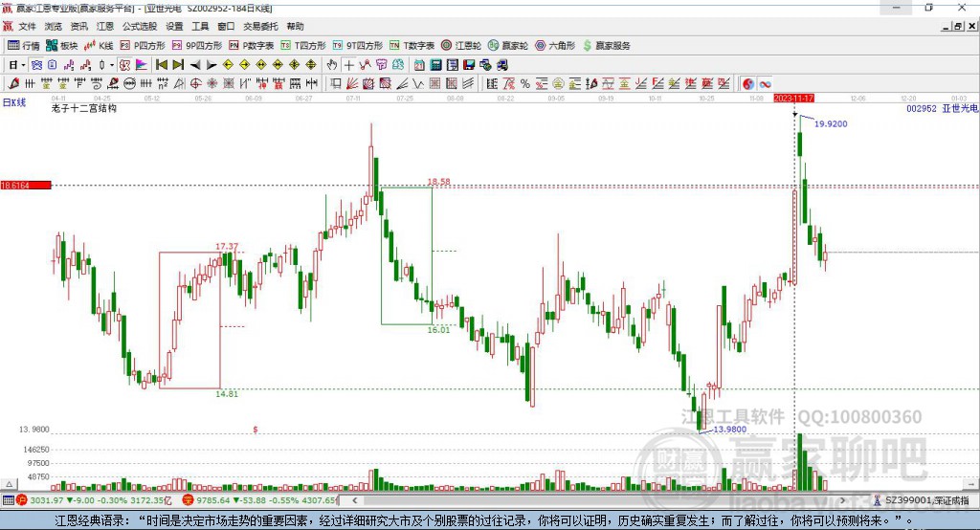Open the T四方形 tool
This screenshot has height=530, width=980.
click(x=303, y=46)
